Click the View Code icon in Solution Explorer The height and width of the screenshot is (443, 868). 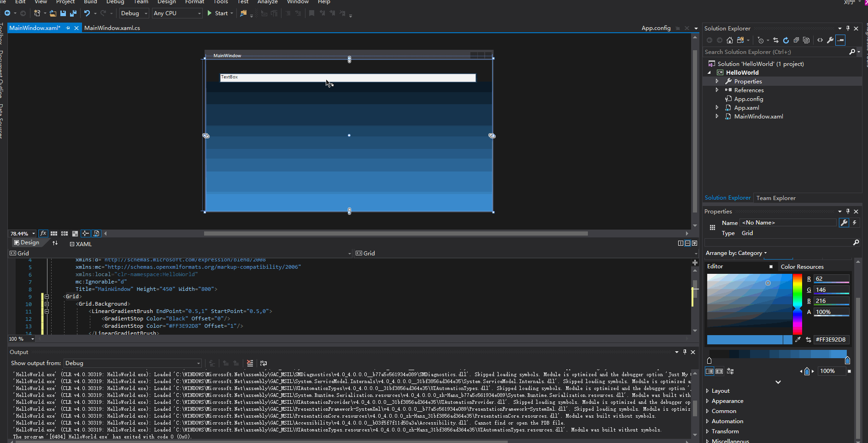(820, 40)
